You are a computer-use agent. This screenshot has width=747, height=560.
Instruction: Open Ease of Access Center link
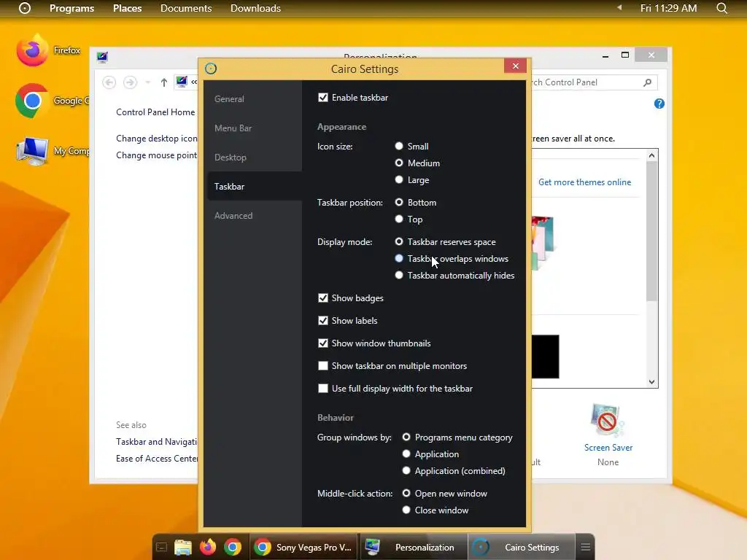[157, 459]
